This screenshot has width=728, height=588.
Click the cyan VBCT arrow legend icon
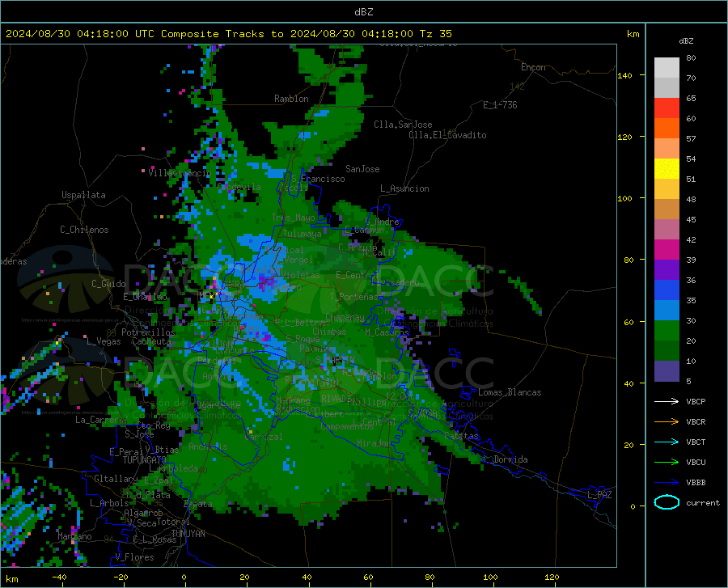pos(667,442)
